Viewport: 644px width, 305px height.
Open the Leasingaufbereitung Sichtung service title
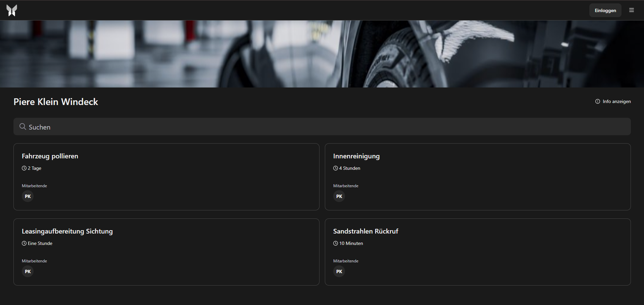(x=67, y=231)
